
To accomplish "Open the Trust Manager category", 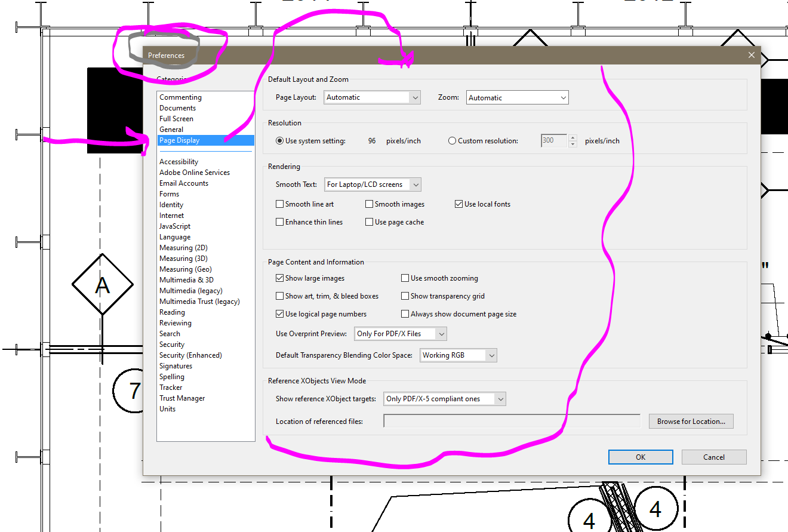I will (x=182, y=398).
